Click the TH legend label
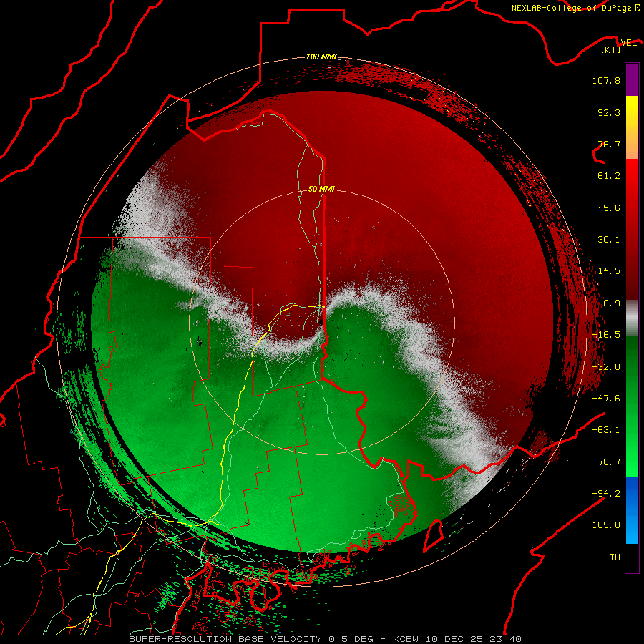Screen dimensions: 644x644 [615, 557]
